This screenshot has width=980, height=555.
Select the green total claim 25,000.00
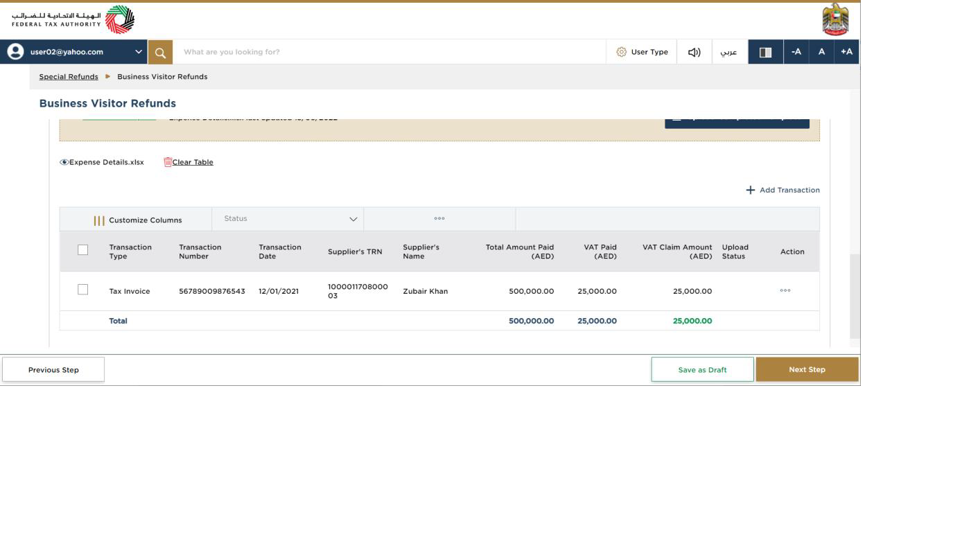point(692,321)
